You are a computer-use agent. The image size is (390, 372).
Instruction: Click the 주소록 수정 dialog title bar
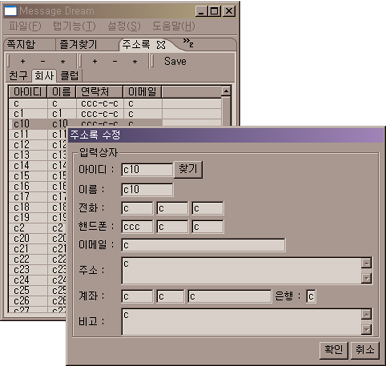[x=226, y=135]
